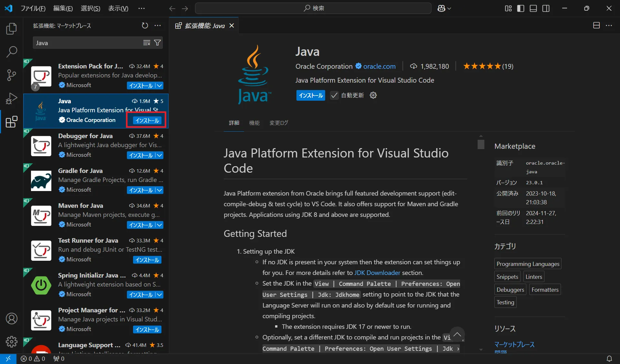The height and width of the screenshot is (364, 620).
Task: Expand install options for Extension Pack for Java
Action: (159, 86)
